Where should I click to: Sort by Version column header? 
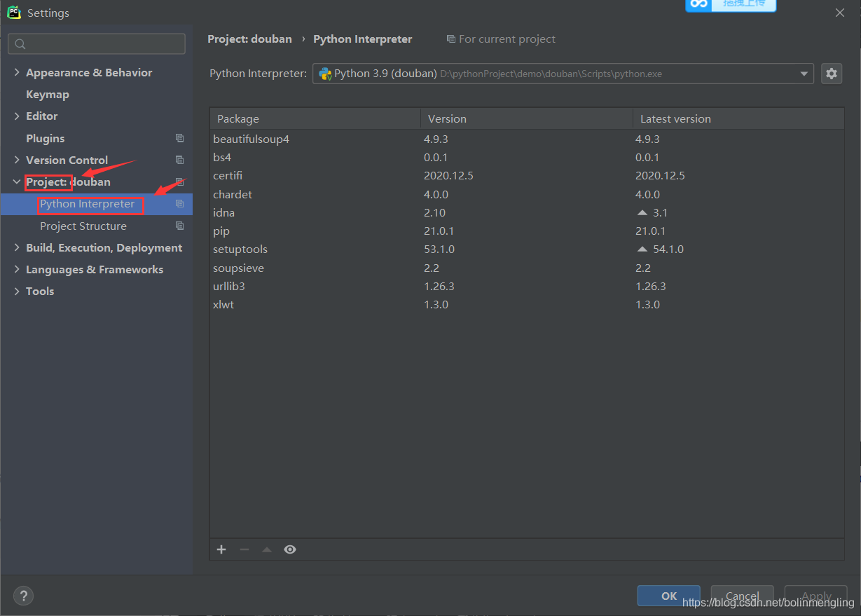527,118
